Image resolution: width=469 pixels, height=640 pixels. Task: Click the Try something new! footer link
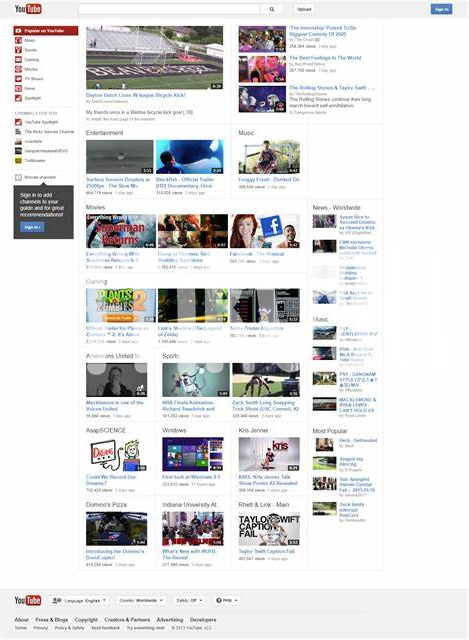click(x=146, y=628)
